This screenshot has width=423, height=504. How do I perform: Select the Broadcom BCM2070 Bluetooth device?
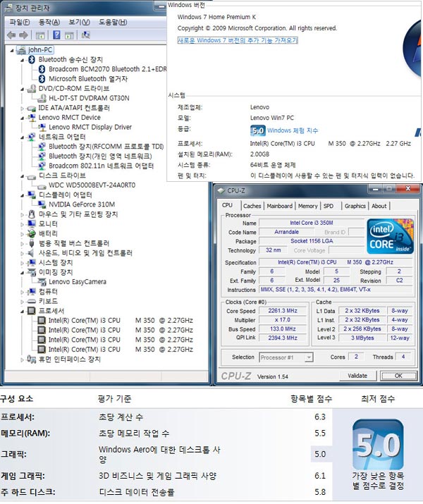107,69
